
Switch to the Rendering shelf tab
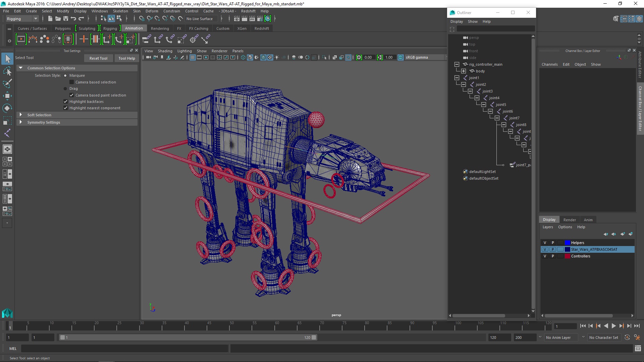[x=160, y=28]
